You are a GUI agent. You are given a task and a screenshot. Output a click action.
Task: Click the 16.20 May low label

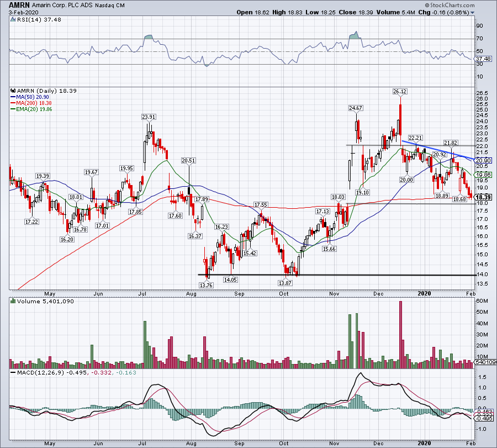tap(67, 239)
